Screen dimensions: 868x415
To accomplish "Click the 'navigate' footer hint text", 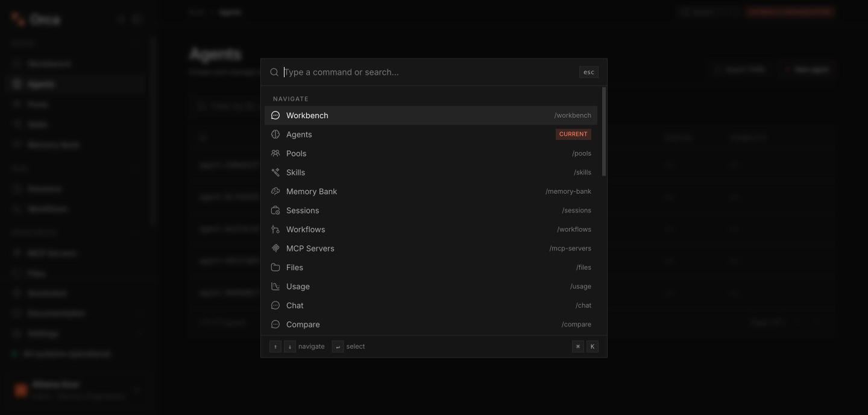I will pyautogui.click(x=312, y=347).
